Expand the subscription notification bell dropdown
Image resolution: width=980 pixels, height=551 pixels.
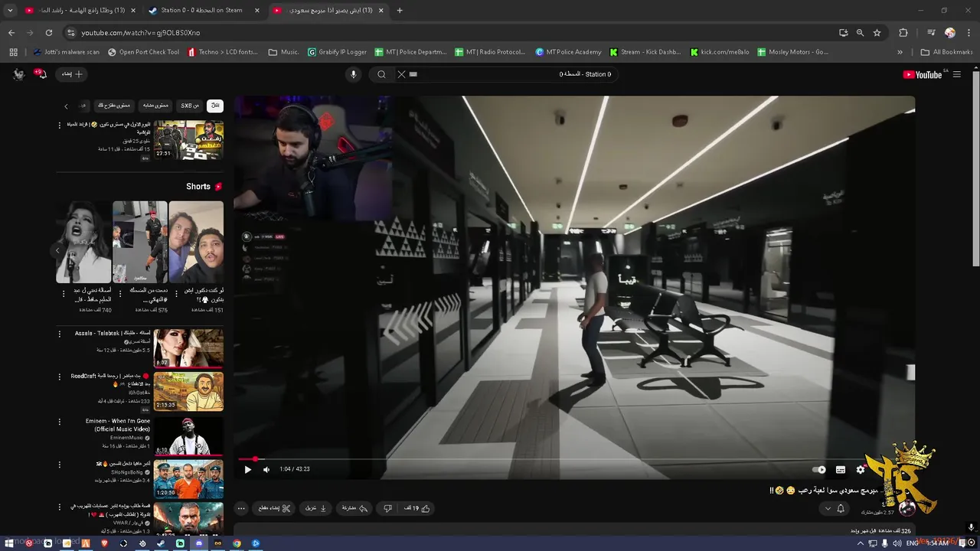tap(835, 508)
